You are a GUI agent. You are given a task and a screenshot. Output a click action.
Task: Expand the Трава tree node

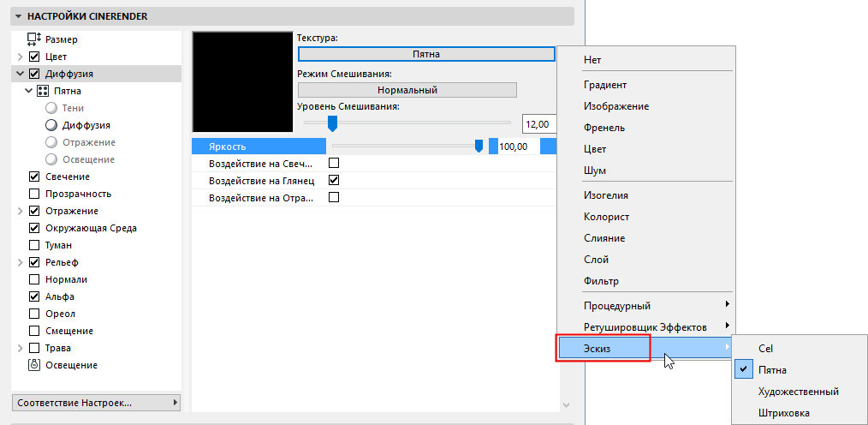pyautogui.click(x=21, y=349)
